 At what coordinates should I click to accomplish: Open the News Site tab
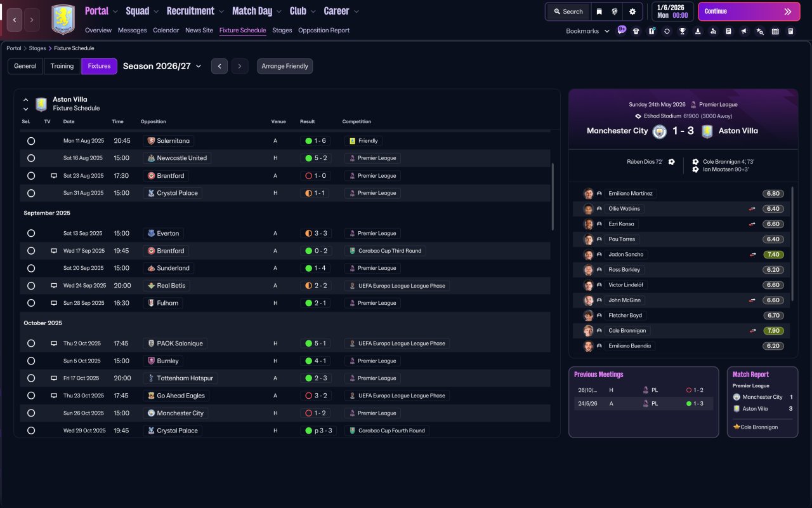click(x=199, y=30)
